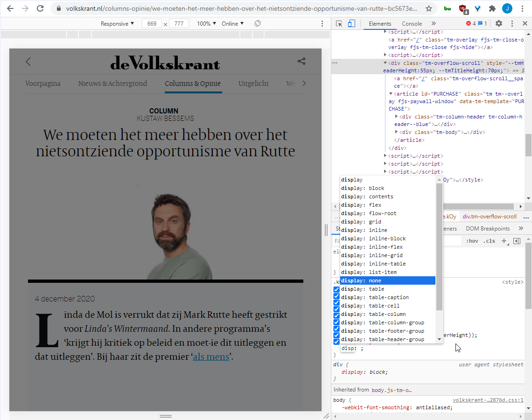Uncheck the property next to display: table-column-group

[x=336, y=322]
